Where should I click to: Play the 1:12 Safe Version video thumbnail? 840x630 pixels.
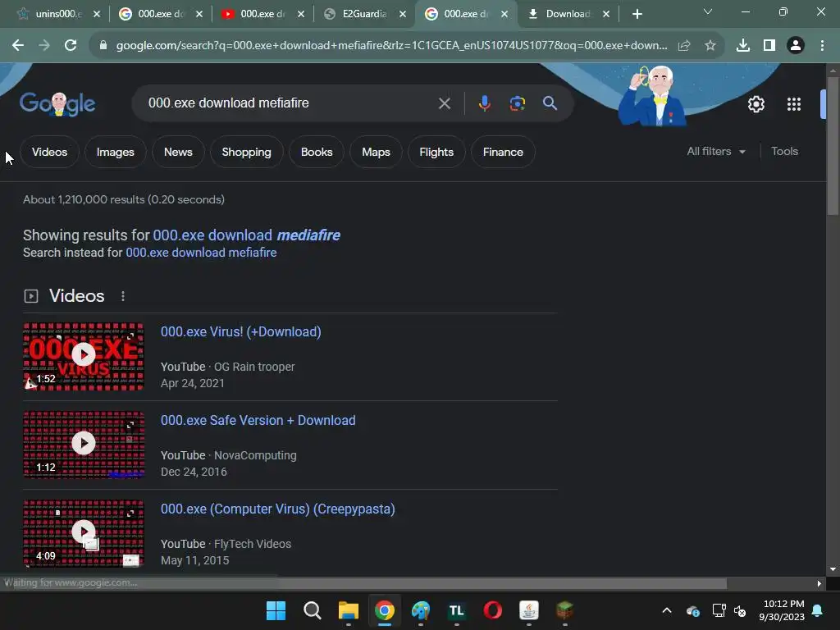point(84,444)
